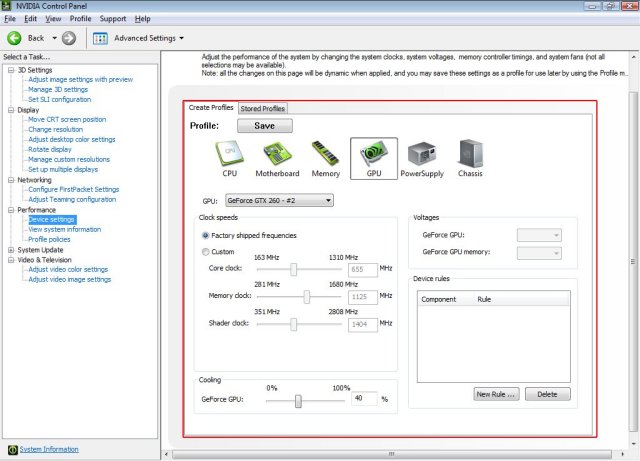
Task: Open Set up multiple displays task
Action: [x=63, y=169]
